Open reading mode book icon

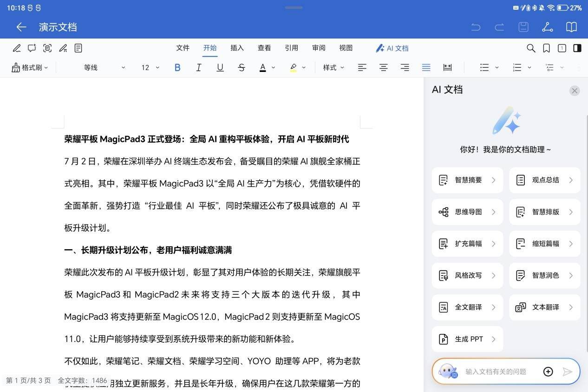click(x=571, y=27)
